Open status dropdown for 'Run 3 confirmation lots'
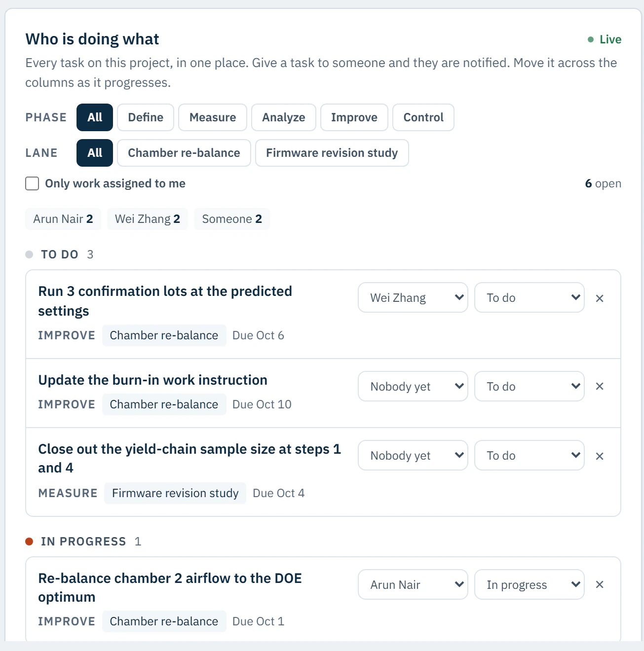This screenshot has width=644, height=651. point(530,297)
